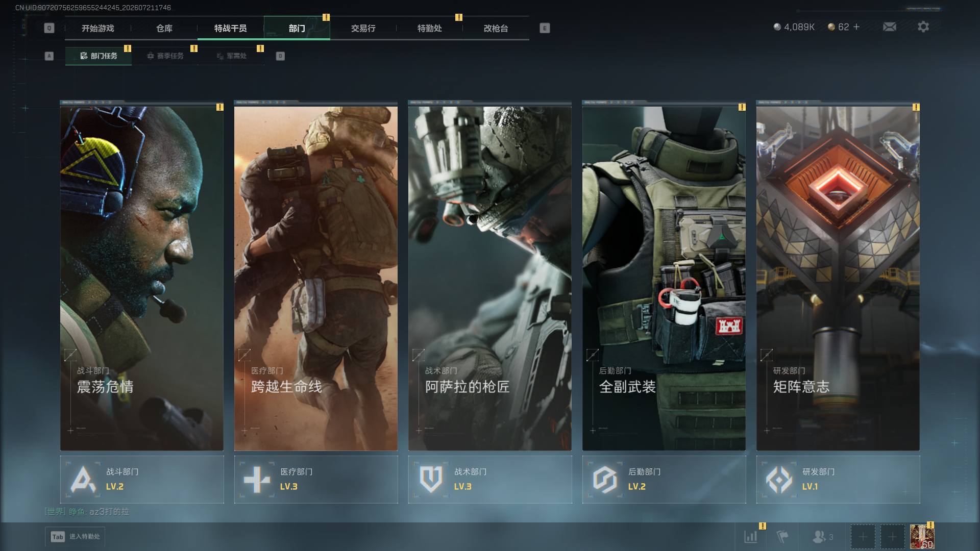
Task: Open the settings gear icon
Action: (x=923, y=27)
